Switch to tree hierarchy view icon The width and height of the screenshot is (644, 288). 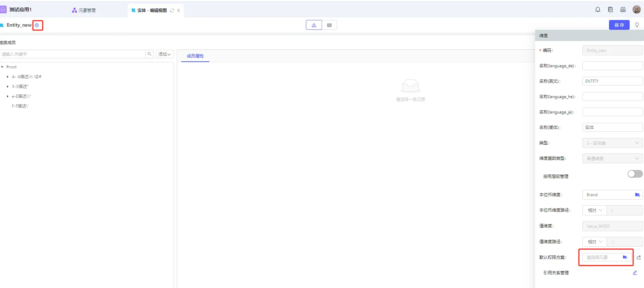pos(314,25)
